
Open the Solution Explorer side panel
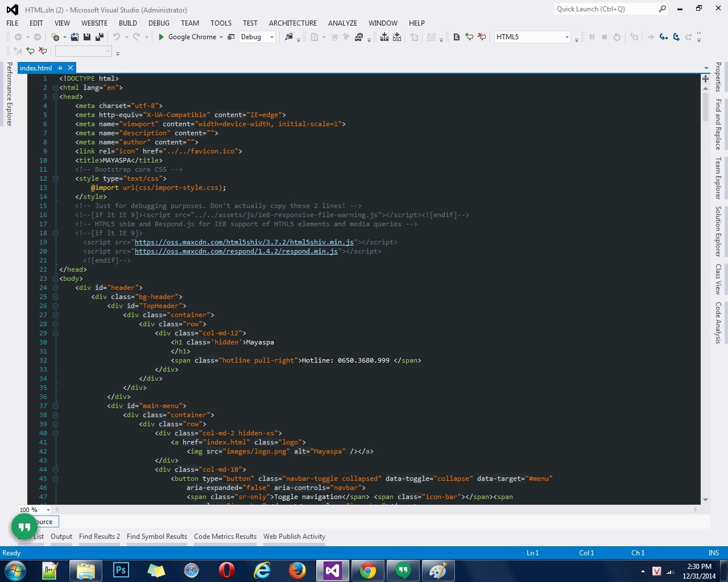tap(718, 231)
